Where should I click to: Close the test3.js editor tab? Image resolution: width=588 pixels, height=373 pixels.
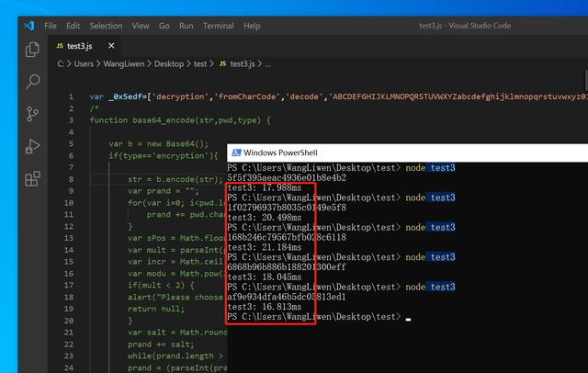click(111, 45)
